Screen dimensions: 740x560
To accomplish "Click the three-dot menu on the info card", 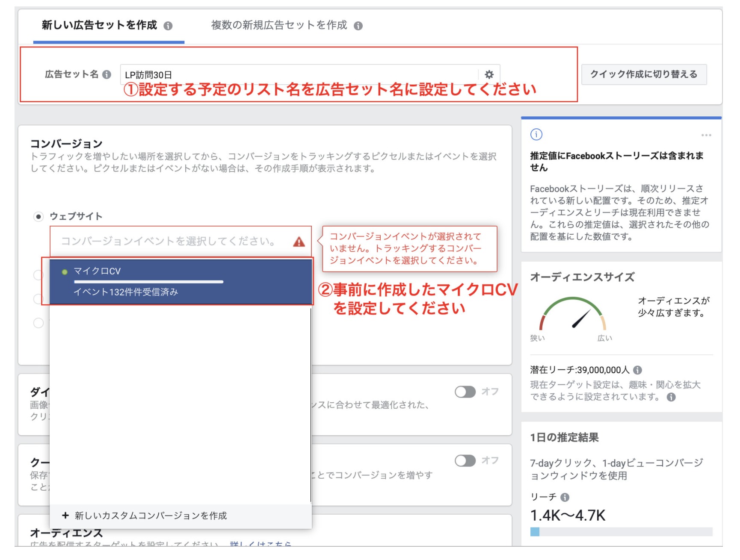I will [x=706, y=135].
